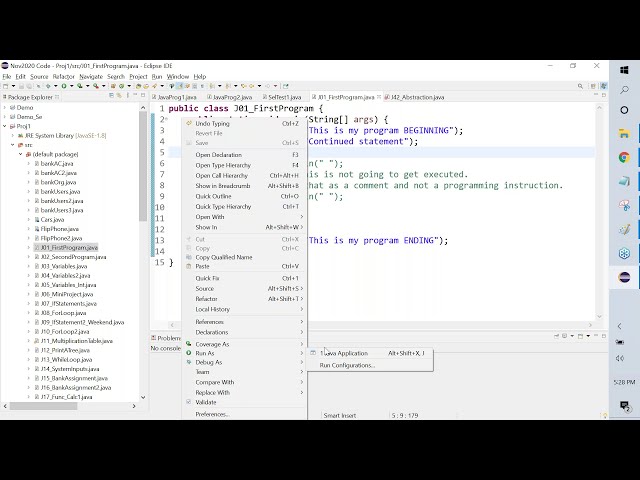
Task: Select J02_SecondProgram.java in Package Explorer
Action: tap(73, 257)
